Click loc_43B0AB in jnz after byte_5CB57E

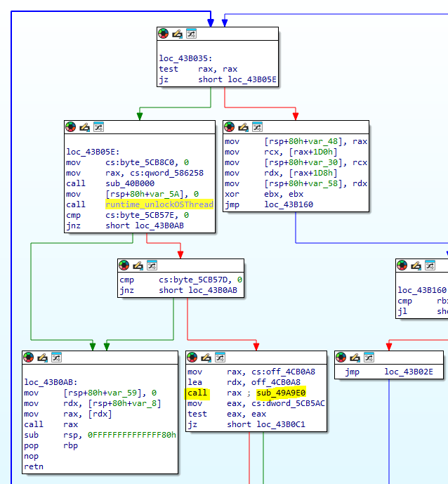point(159,225)
